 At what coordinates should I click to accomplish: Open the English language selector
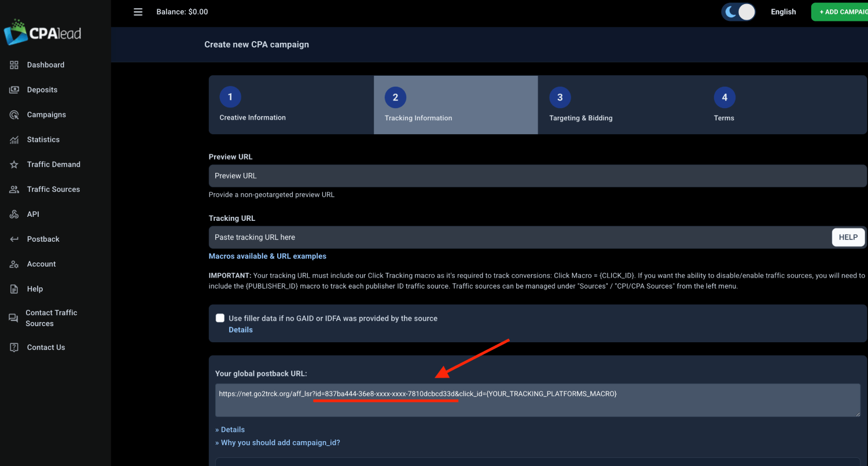click(783, 12)
